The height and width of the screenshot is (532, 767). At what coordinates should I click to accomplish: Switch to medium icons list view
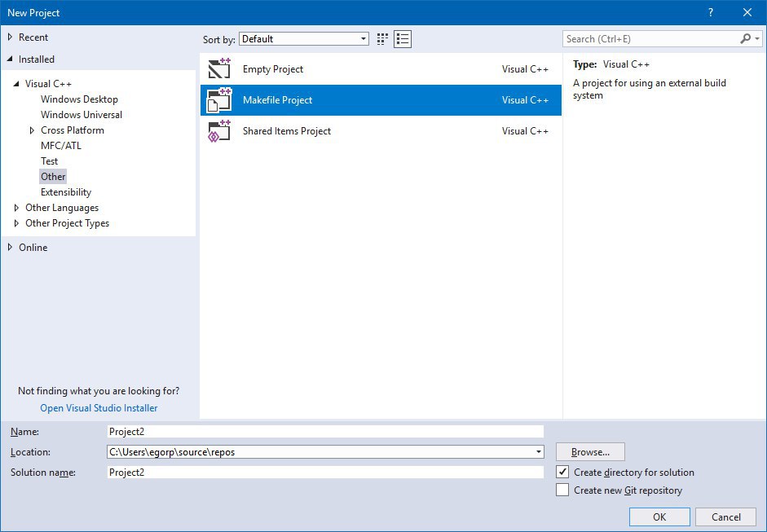403,39
